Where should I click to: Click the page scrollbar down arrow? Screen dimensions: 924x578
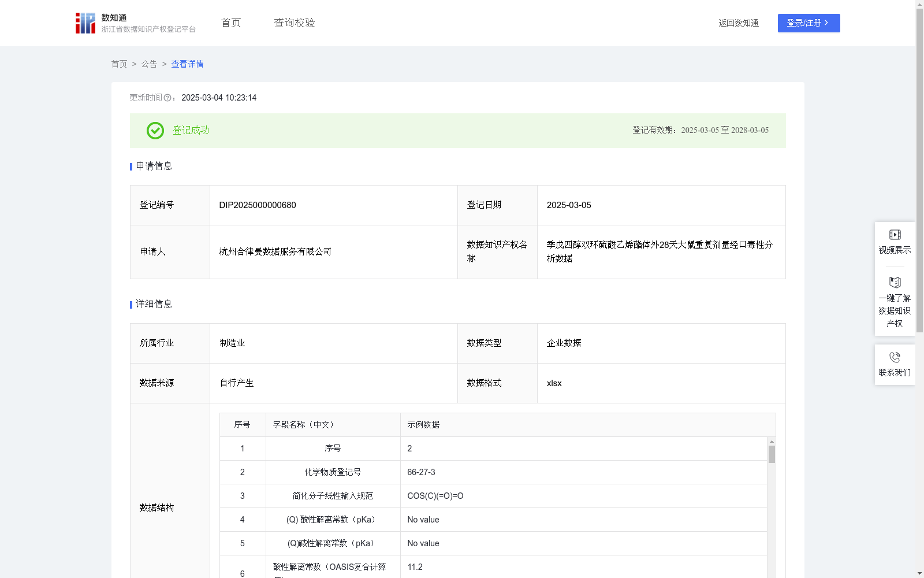[919, 573]
